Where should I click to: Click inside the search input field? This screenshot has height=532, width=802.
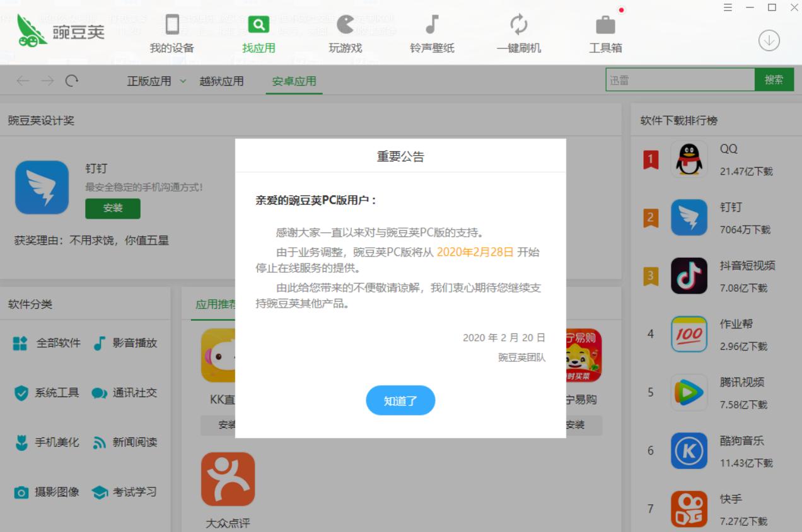[681, 81]
